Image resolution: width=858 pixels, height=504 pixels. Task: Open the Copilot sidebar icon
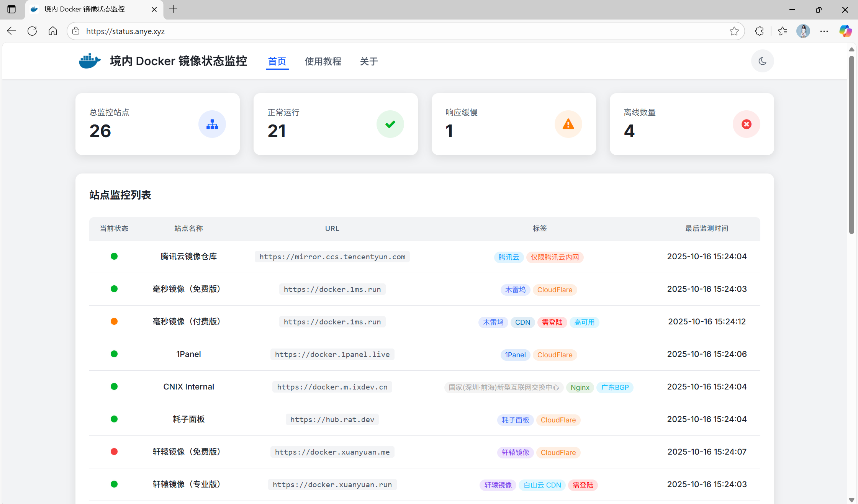[x=845, y=31]
